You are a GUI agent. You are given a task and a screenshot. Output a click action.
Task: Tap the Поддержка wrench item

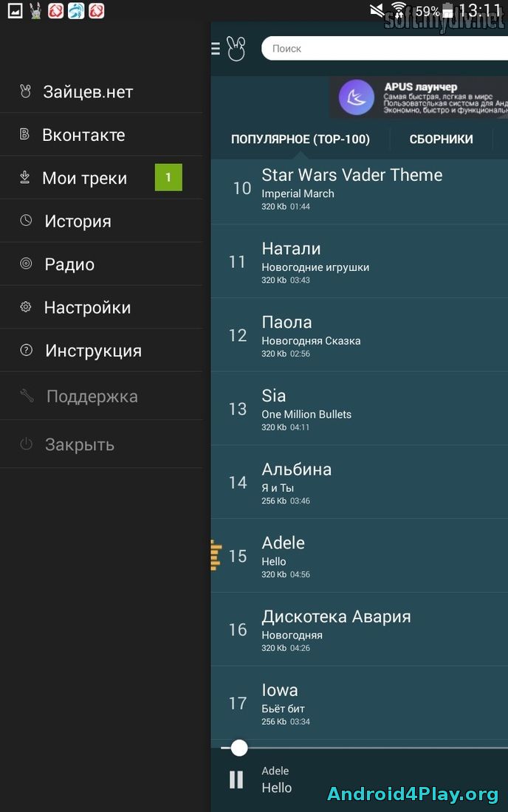(101, 396)
